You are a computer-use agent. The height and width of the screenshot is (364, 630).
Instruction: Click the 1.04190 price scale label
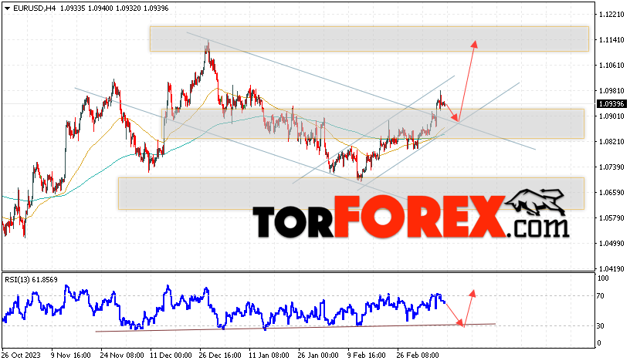pos(611,269)
